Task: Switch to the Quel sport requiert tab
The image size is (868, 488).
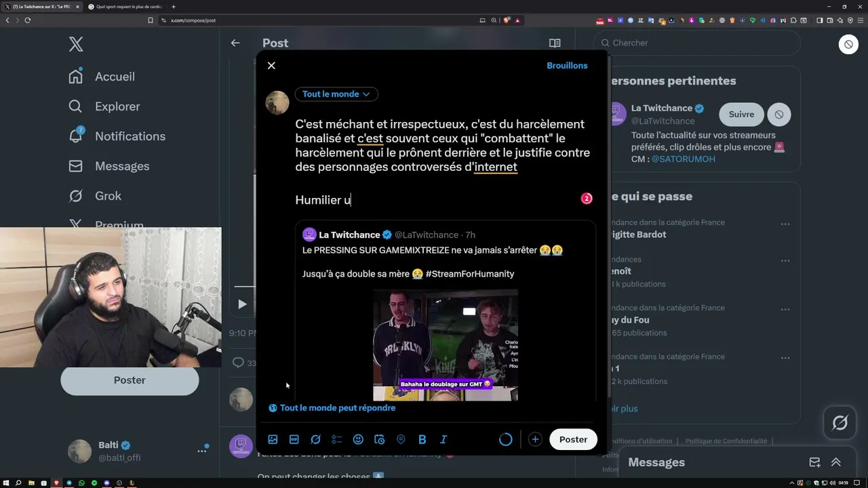Action: (126, 7)
